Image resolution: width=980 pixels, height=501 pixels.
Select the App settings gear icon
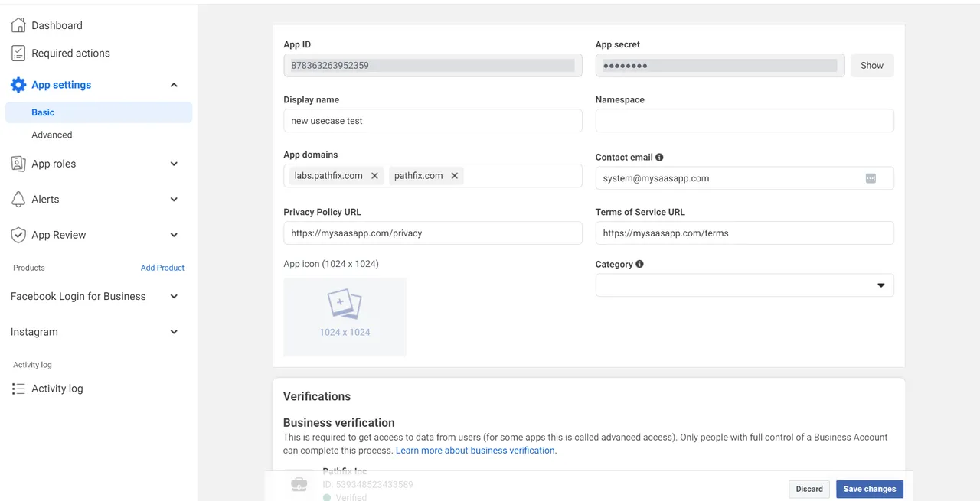pyautogui.click(x=18, y=84)
